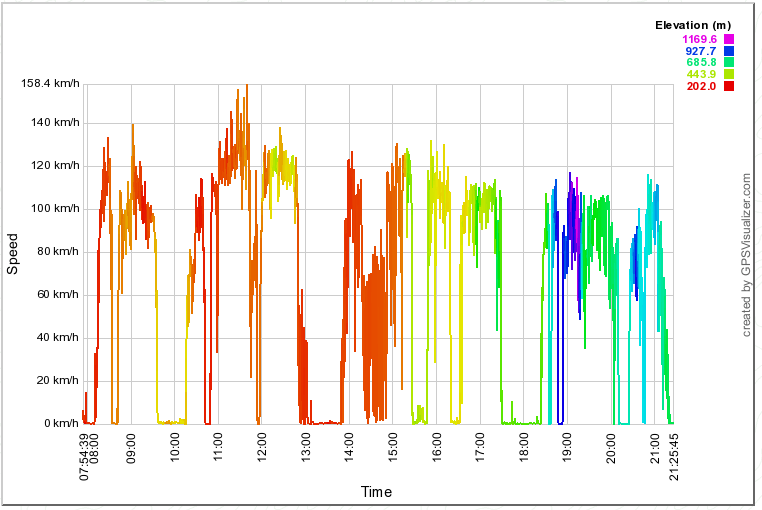Pick the yellow-green 443.9 legend swatch

coord(729,74)
